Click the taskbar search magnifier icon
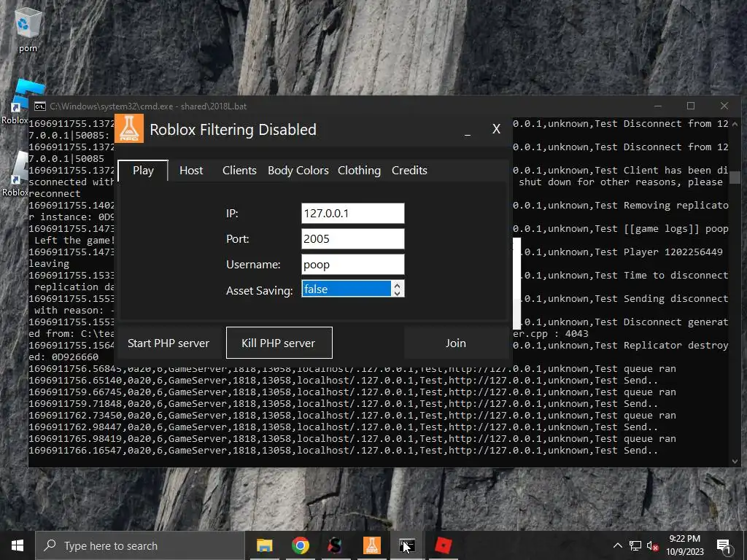The image size is (747, 560). pyautogui.click(x=50, y=545)
